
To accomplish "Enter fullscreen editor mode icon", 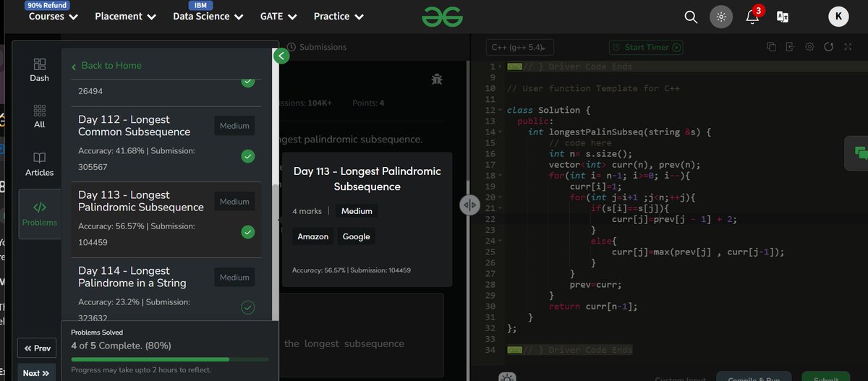I will point(847,47).
